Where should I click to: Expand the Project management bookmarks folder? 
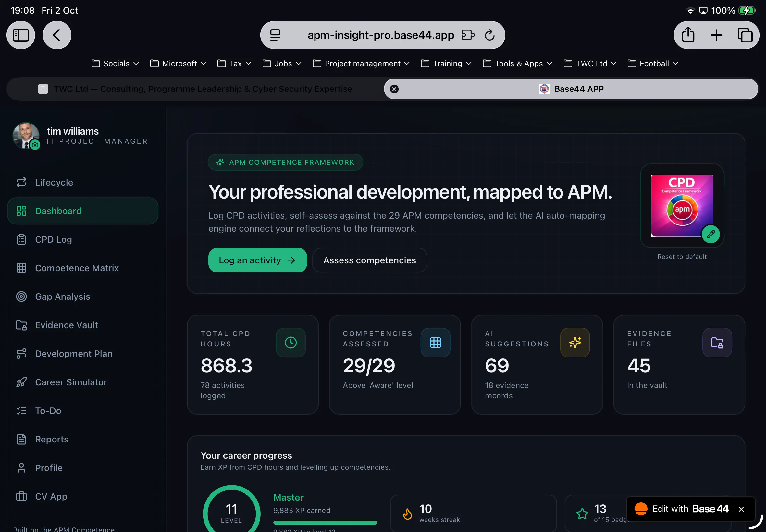tap(361, 63)
